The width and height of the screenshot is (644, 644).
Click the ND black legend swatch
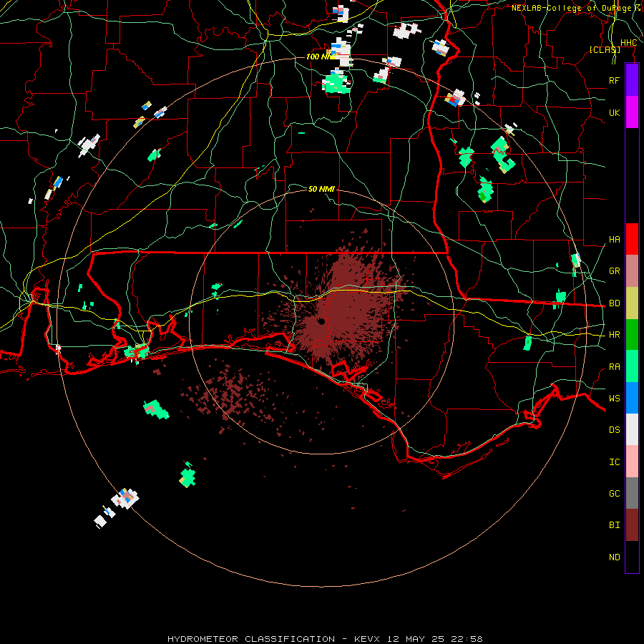click(x=632, y=557)
